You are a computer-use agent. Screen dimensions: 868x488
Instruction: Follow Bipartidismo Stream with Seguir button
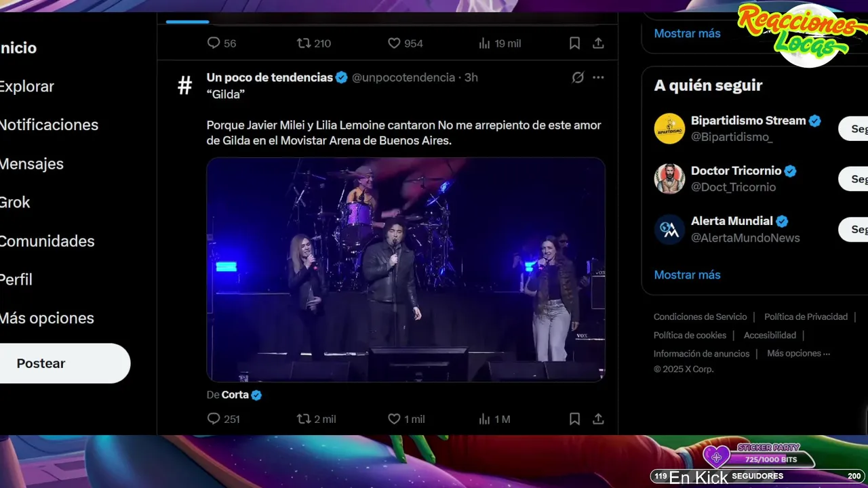(853, 129)
